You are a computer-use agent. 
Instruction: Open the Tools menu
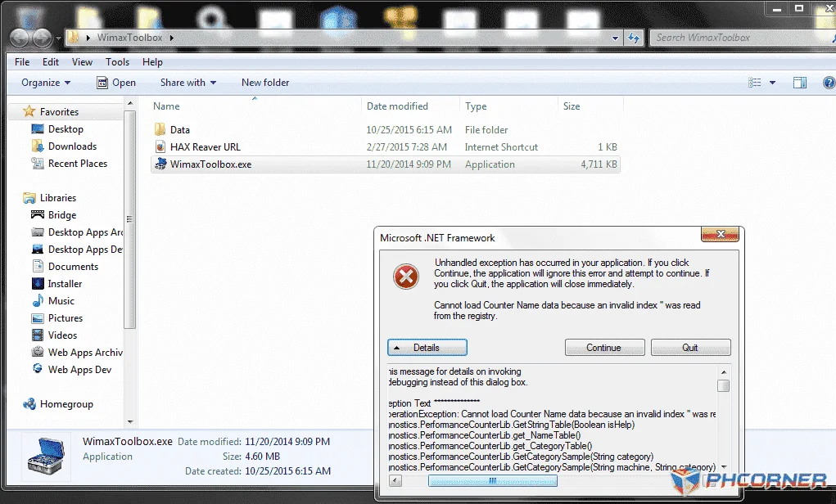pyautogui.click(x=117, y=62)
